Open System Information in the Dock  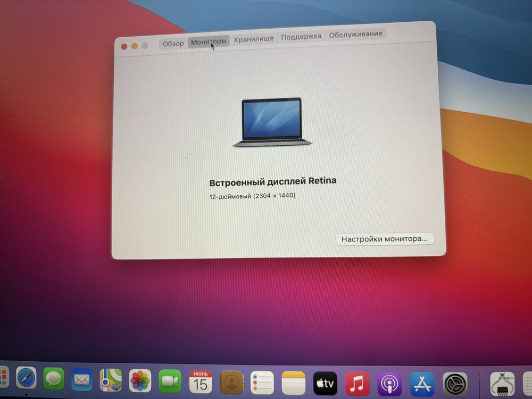click(x=502, y=384)
